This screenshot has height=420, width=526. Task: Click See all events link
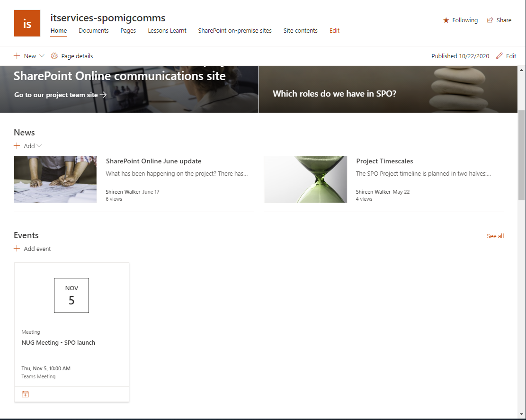click(x=495, y=236)
